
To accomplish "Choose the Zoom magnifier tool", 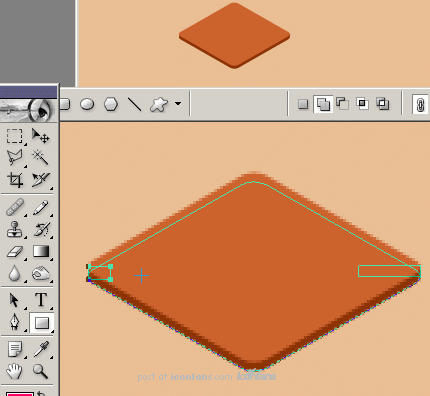I will 40,371.
